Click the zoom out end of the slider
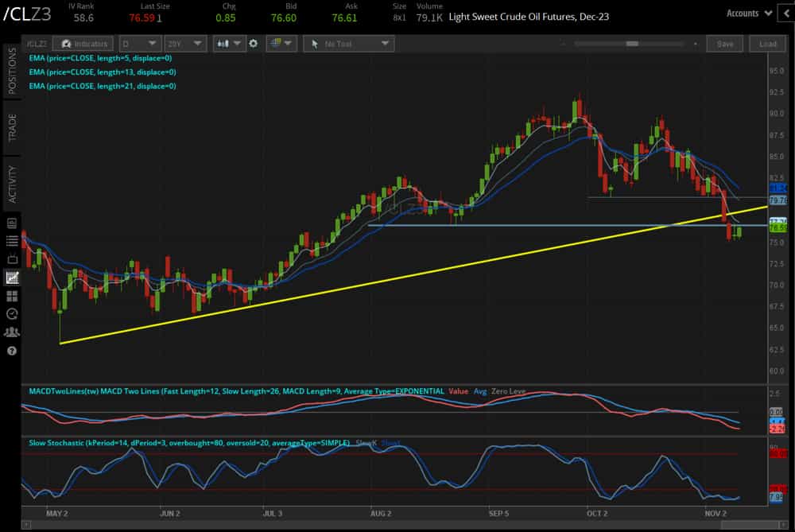The height and width of the screenshot is (532, 795). [563, 44]
